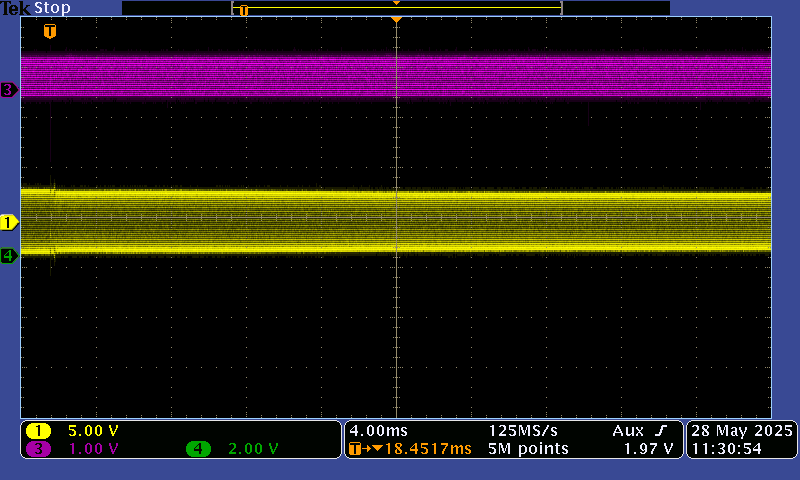Click the rising edge trigger slope icon
This screenshot has height=480, width=800.
(660, 430)
